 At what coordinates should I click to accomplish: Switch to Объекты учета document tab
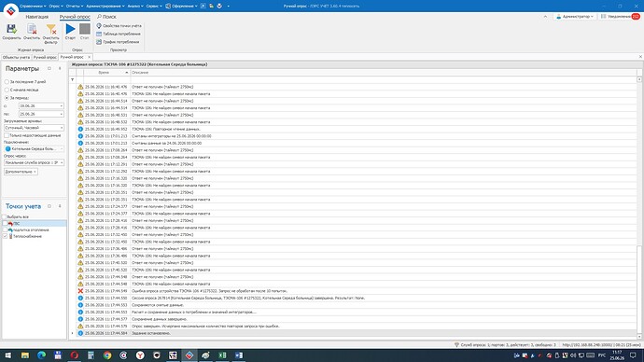[x=16, y=57]
